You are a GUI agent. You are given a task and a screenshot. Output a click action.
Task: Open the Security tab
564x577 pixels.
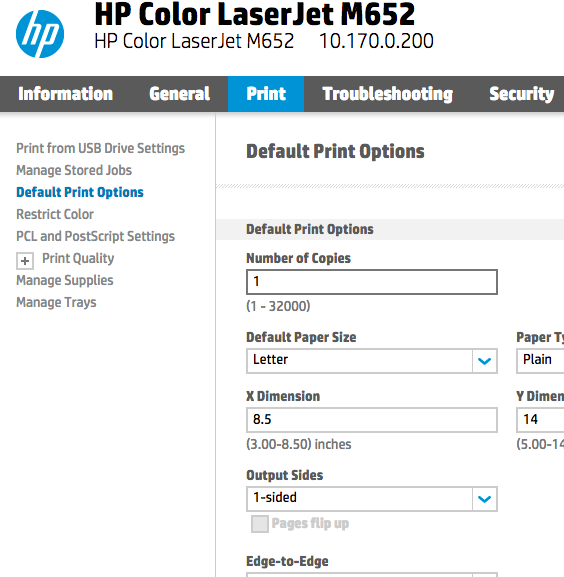click(521, 94)
